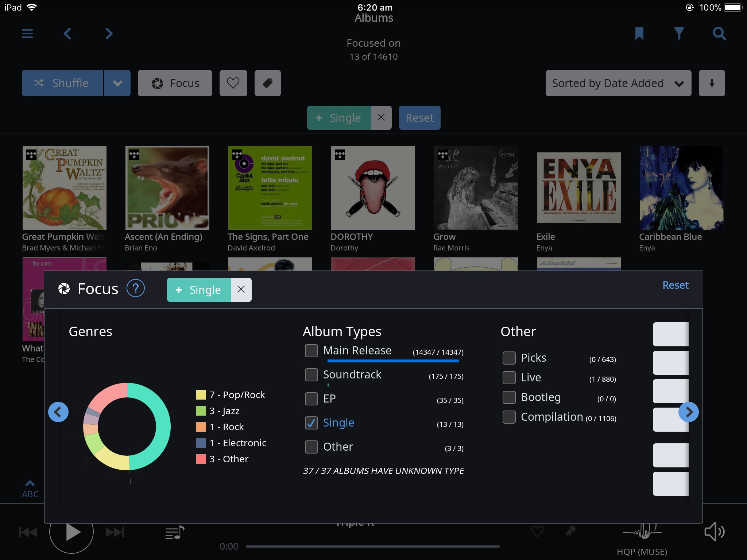The image size is (747, 560).
Task: Check the Live option
Action: 509,378
